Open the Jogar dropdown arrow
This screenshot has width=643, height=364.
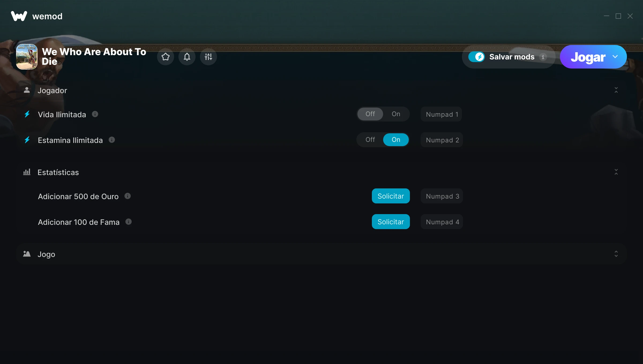(615, 57)
